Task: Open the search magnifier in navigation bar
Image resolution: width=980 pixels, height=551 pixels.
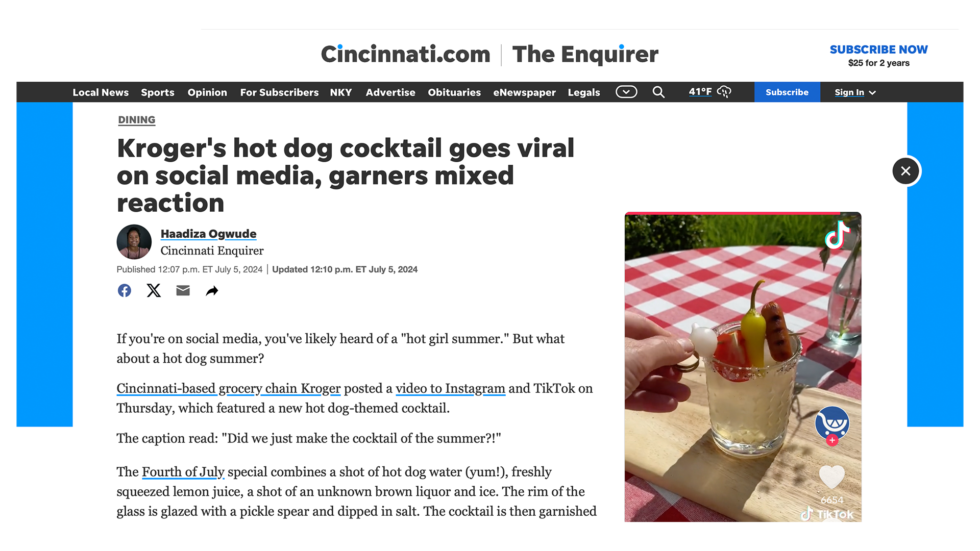Action: tap(658, 92)
